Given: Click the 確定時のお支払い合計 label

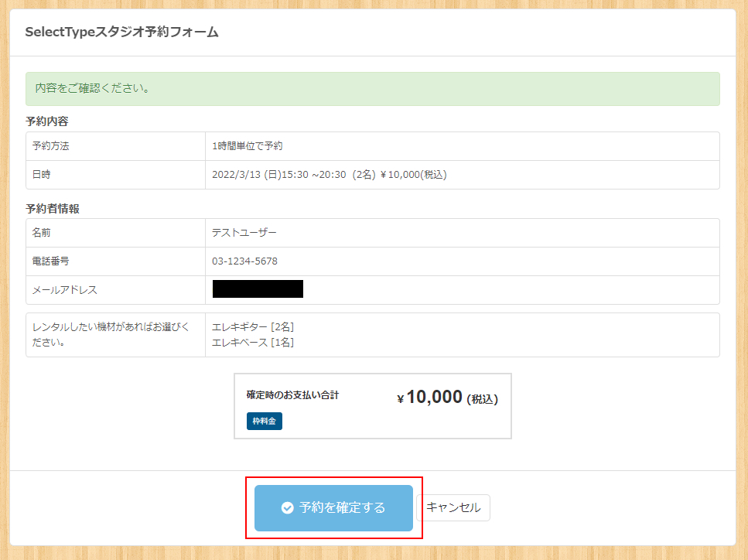Looking at the screenshot, I should (x=292, y=395).
